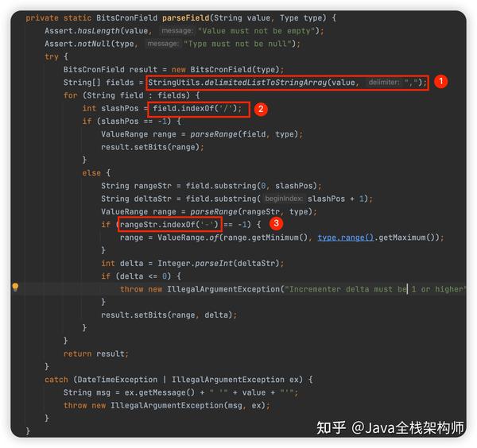Click DateTimeException in the catch clause
477x448 pixels.
(118, 380)
